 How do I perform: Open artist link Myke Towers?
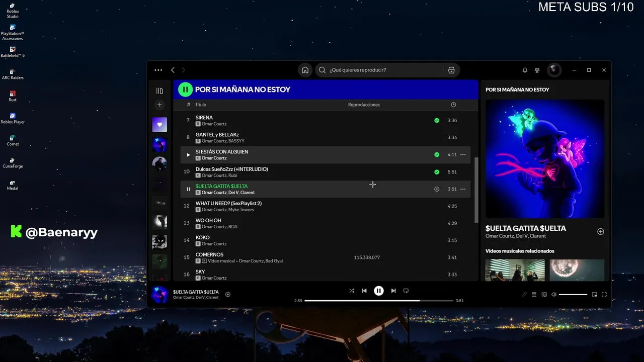click(241, 210)
